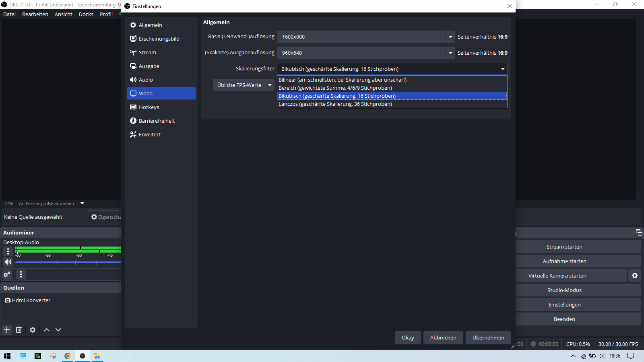Choose the Bilinear scaling filter option
The height and width of the screenshot is (362, 644).
click(x=392, y=80)
